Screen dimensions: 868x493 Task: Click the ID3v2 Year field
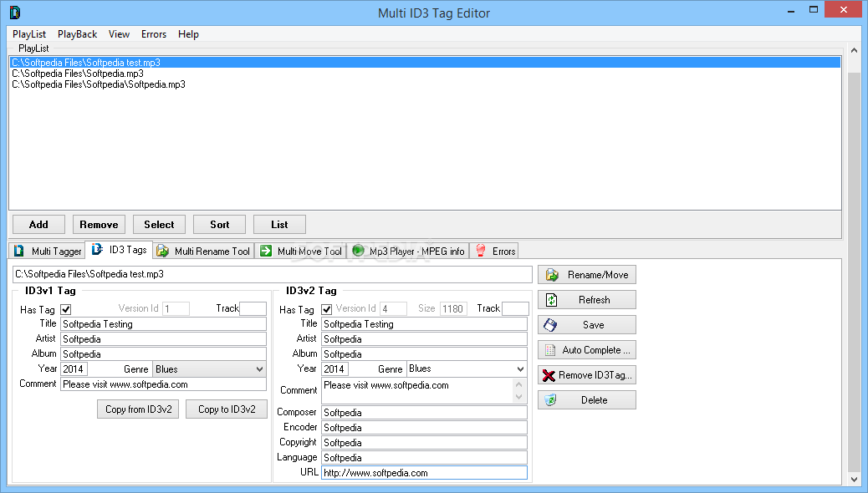coord(335,369)
